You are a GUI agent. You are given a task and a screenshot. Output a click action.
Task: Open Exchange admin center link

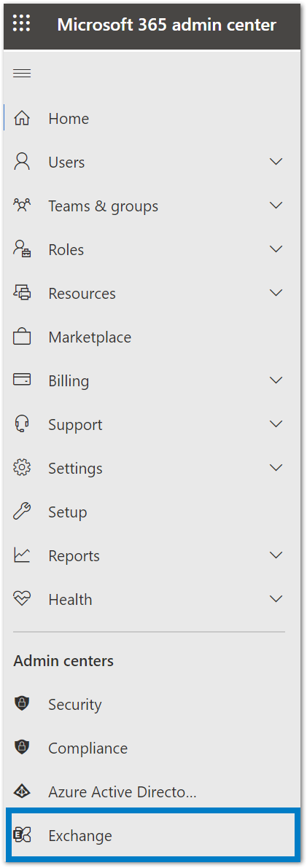(79, 836)
